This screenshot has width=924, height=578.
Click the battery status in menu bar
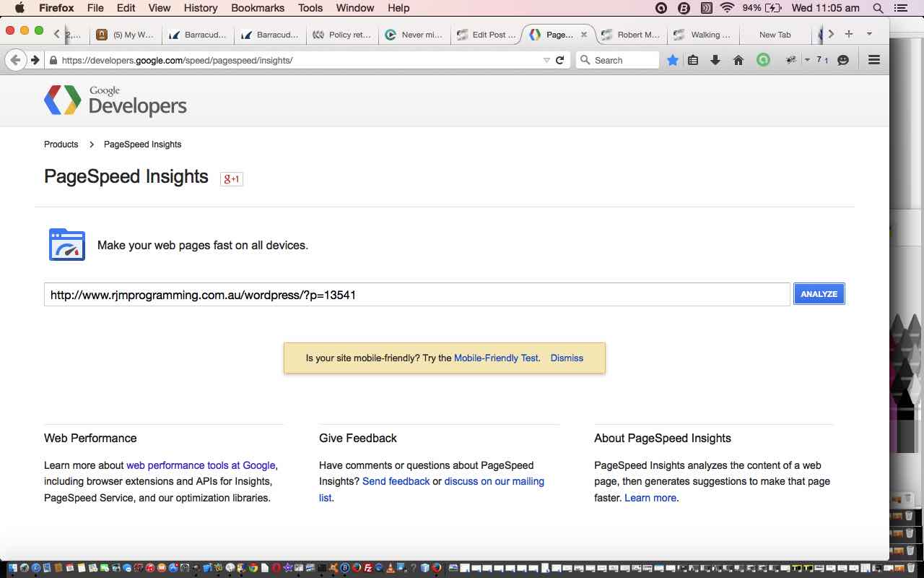(762, 8)
